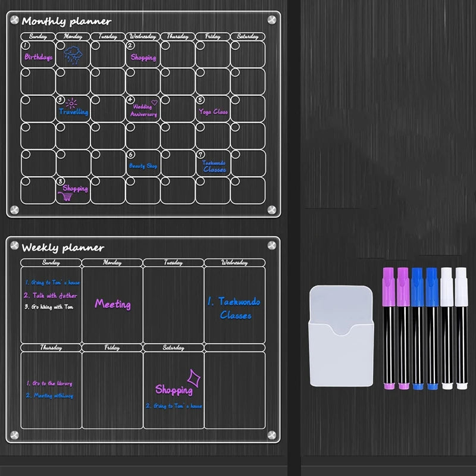Screen dimensions: 476x476
Task: Click numbered circle 1 beside Birthdays
Action: (26, 45)
